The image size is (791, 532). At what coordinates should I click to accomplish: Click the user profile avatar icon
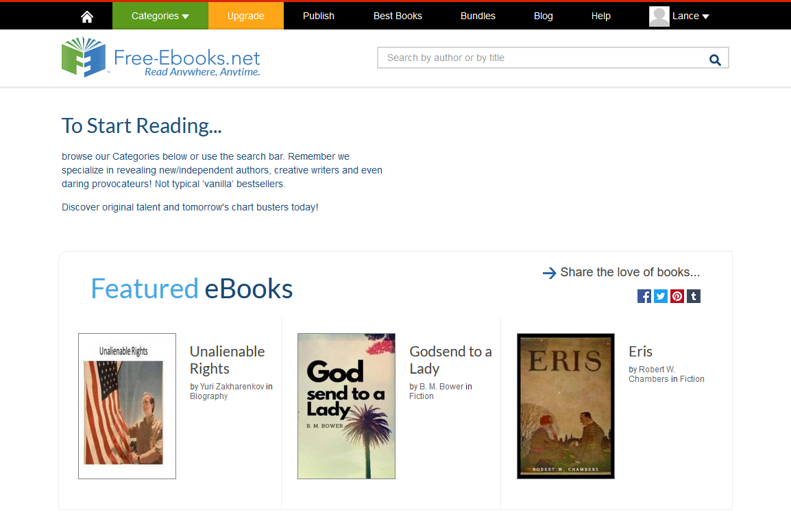[x=659, y=15]
